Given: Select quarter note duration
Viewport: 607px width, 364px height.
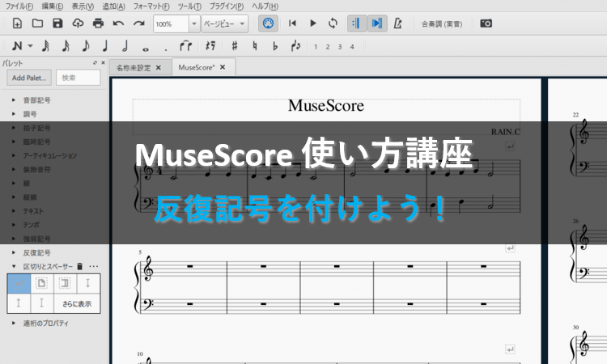Looking at the screenshot, I should 105,46.
